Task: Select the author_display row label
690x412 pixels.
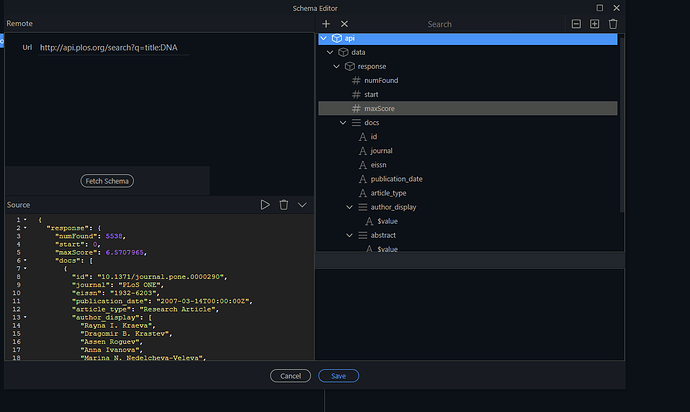Action: (x=393, y=207)
